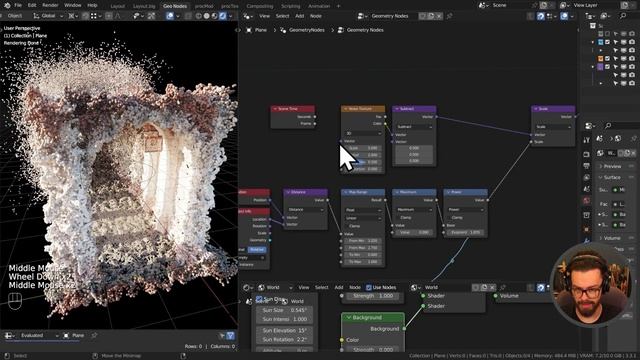Click the Sun Elevation value field
The width and height of the screenshot is (640, 360).
point(284,330)
